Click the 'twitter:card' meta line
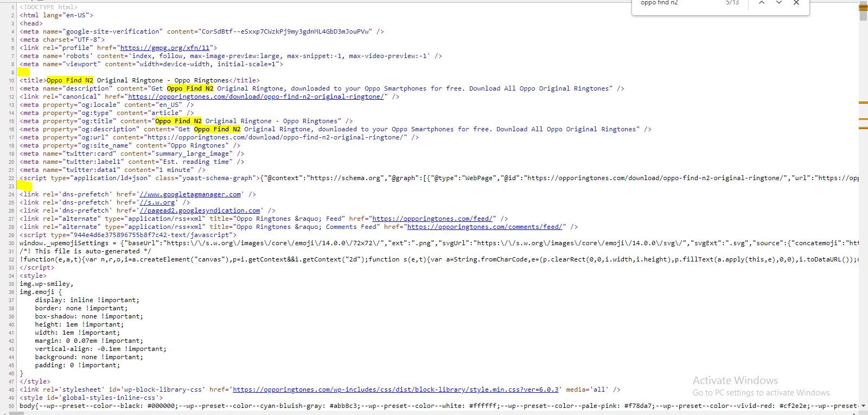868x415 pixels. click(x=132, y=154)
